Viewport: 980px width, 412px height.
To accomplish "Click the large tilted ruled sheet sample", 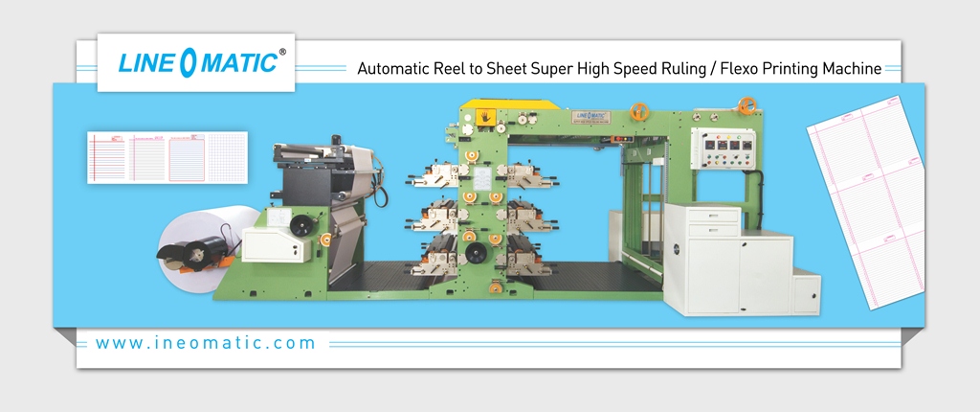I will [865, 202].
